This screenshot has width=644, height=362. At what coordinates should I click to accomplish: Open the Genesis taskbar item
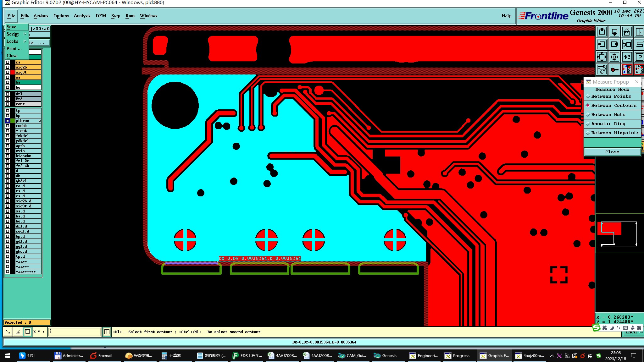pyautogui.click(x=385, y=356)
